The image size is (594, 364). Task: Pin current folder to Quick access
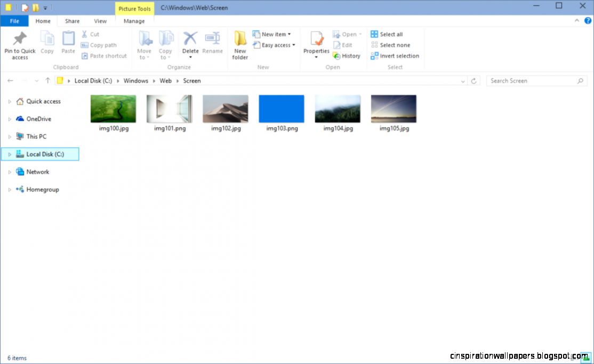[20, 45]
